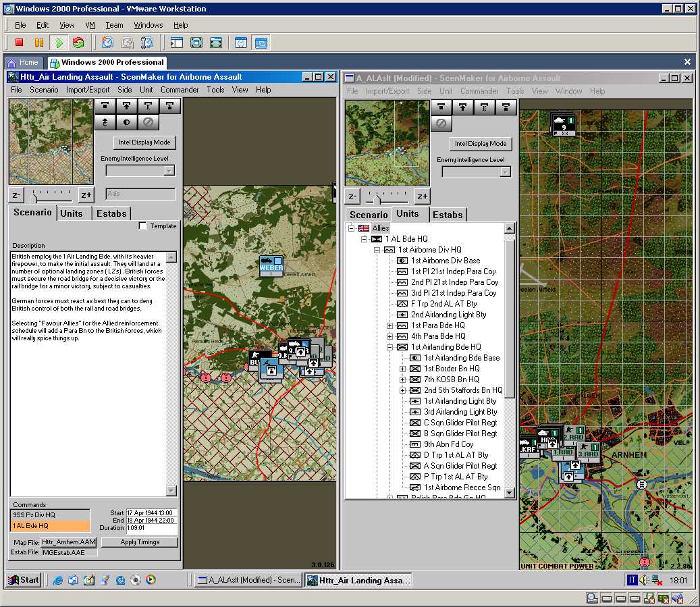Collapse the Allies tree node

[352, 228]
